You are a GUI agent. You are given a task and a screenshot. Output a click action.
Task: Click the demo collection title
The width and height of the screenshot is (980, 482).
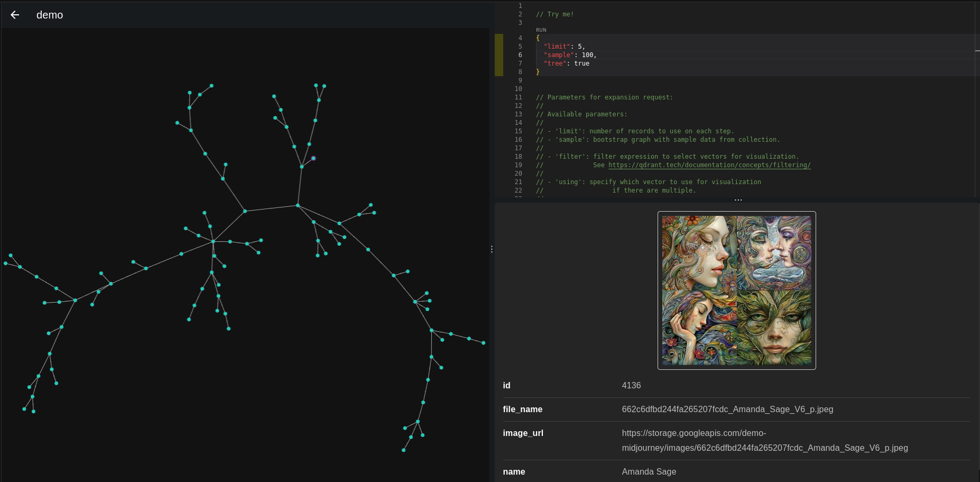tap(50, 15)
